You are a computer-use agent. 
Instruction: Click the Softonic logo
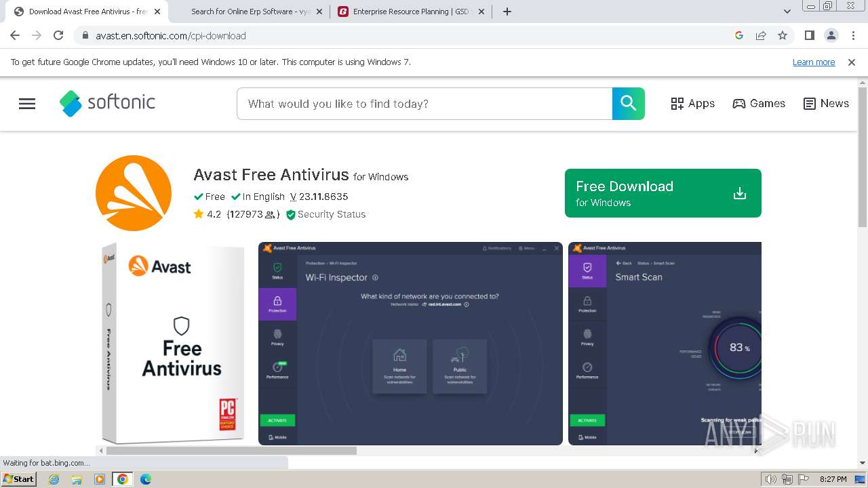[x=107, y=103]
